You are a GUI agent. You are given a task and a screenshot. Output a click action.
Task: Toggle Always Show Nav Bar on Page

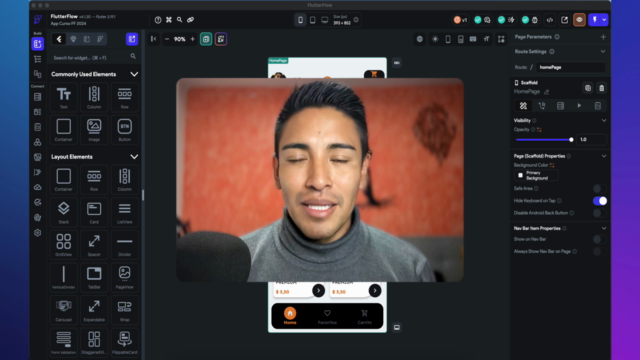click(x=600, y=251)
